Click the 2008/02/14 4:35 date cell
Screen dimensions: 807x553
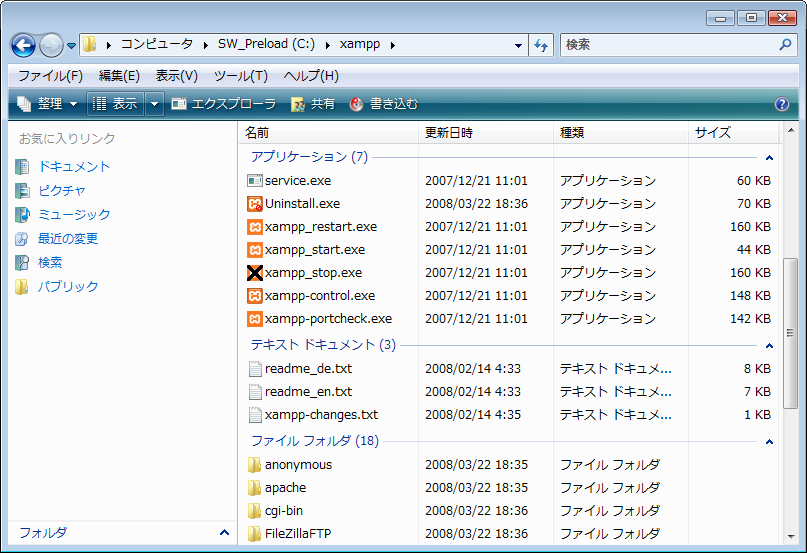[x=473, y=415]
